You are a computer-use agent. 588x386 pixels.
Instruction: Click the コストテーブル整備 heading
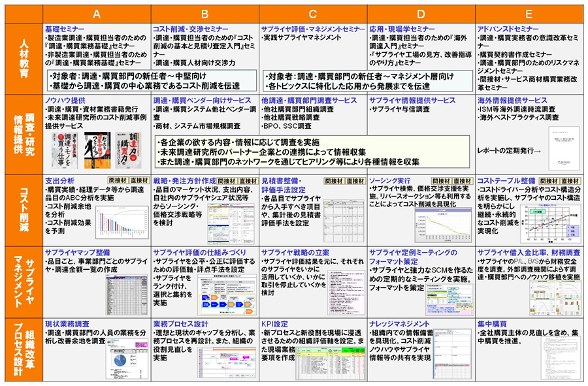coord(506,181)
